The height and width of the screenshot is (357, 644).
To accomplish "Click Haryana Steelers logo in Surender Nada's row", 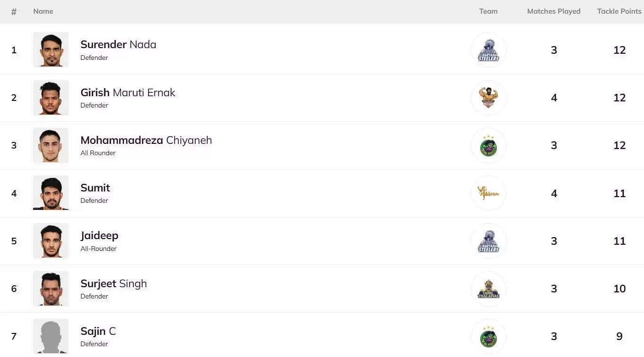I will (x=488, y=50).
